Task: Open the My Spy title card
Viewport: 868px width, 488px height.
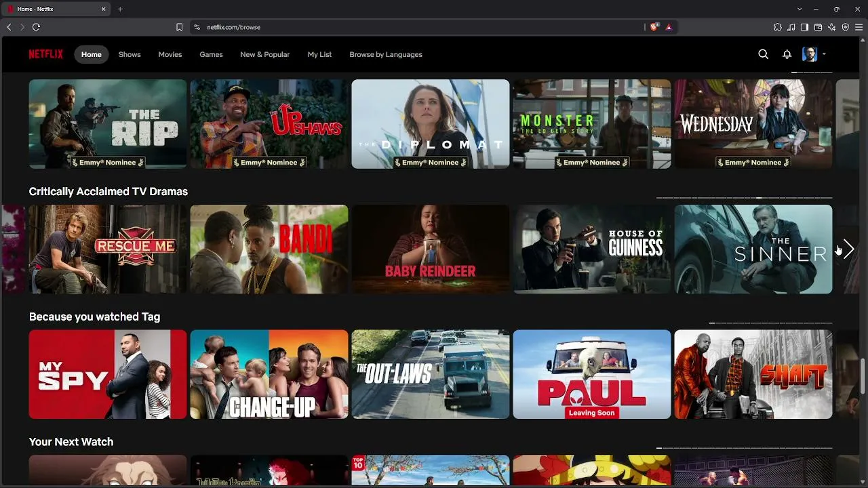Action: tap(108, 374)
